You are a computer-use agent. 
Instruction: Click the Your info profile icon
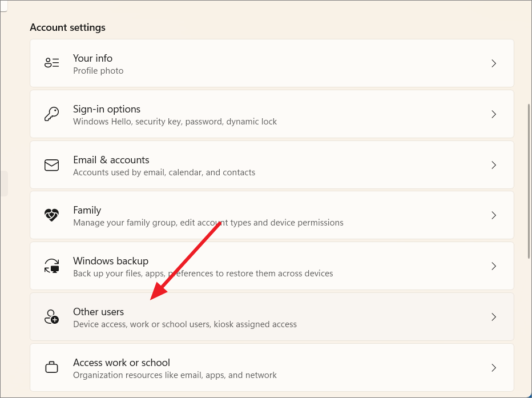(51, 63)
